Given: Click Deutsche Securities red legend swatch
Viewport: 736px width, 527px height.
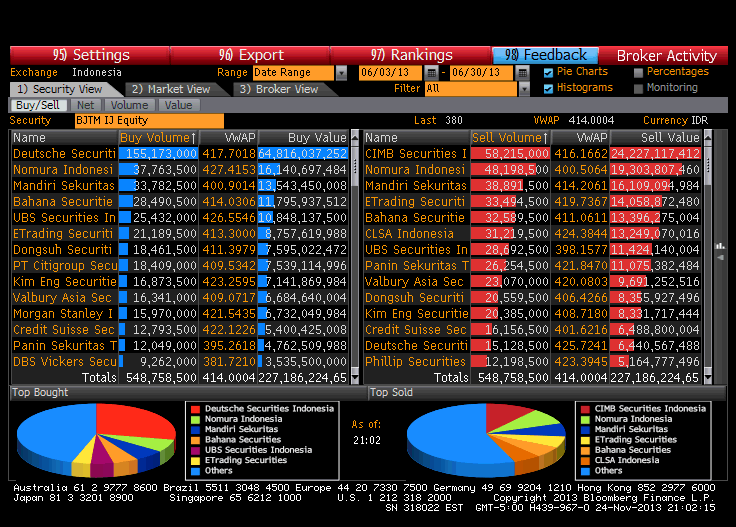Looking at the screenshot, I should (194, 409).
